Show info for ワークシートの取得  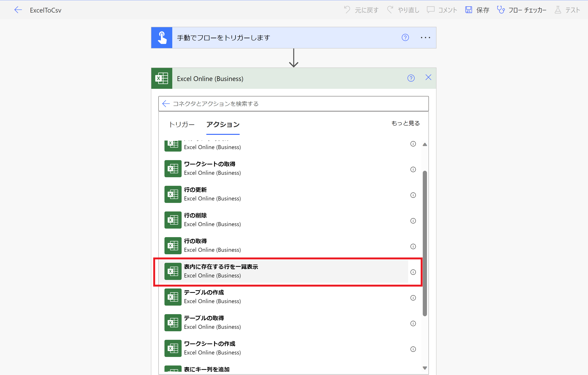click(x=413, y=169)
